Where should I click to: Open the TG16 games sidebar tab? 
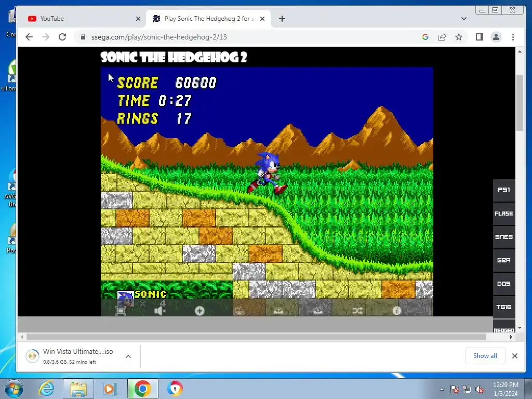(x=504, y=307)
